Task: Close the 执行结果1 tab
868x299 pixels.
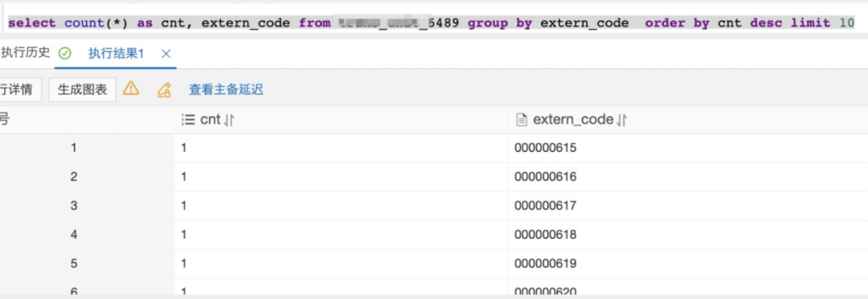Action: click(x=166, y=54)
